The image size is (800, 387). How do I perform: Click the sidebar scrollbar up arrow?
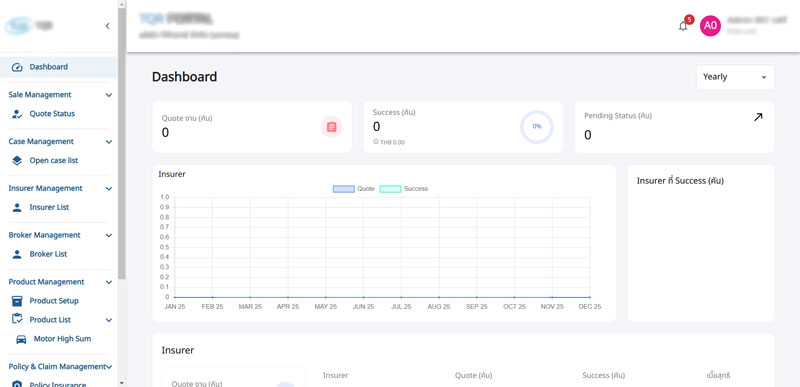tap(121, 4)
